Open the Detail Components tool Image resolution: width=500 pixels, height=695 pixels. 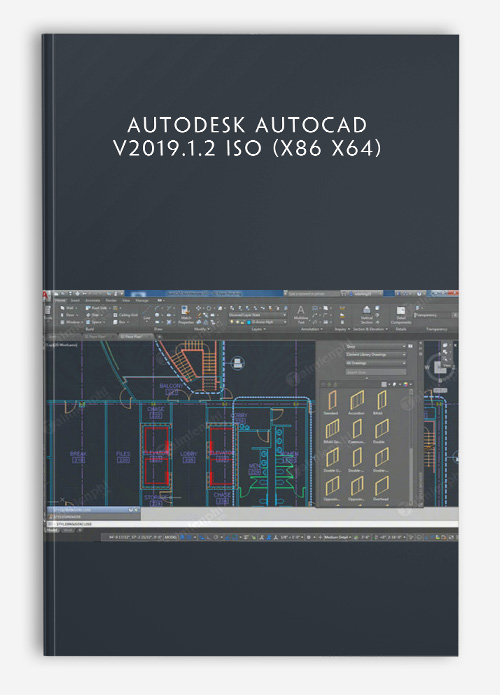pos(401,314)
